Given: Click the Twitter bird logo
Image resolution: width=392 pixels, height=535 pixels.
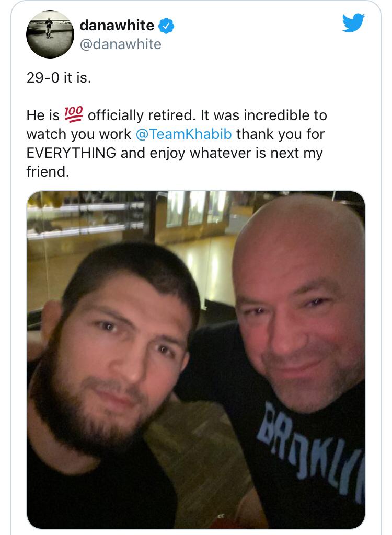Looking at the screenshot, I should (x=353, y=23).
